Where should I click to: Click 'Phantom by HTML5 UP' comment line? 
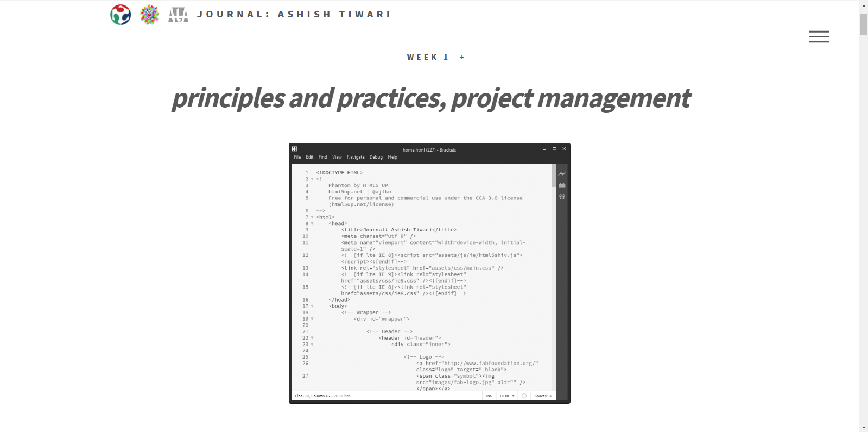click(358, 185)
